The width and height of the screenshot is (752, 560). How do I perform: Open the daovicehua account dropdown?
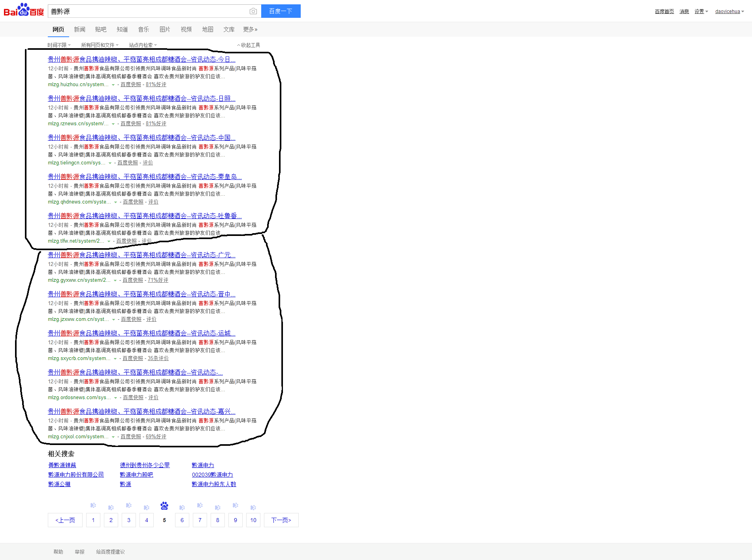coord(729,11)
